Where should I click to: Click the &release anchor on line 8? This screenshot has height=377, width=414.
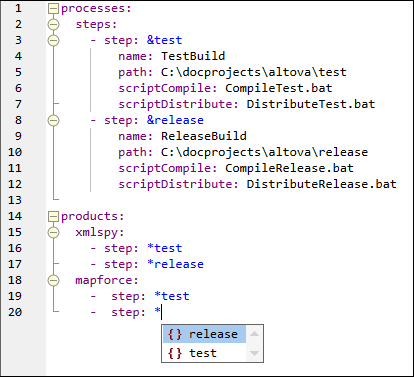(175, 120)
